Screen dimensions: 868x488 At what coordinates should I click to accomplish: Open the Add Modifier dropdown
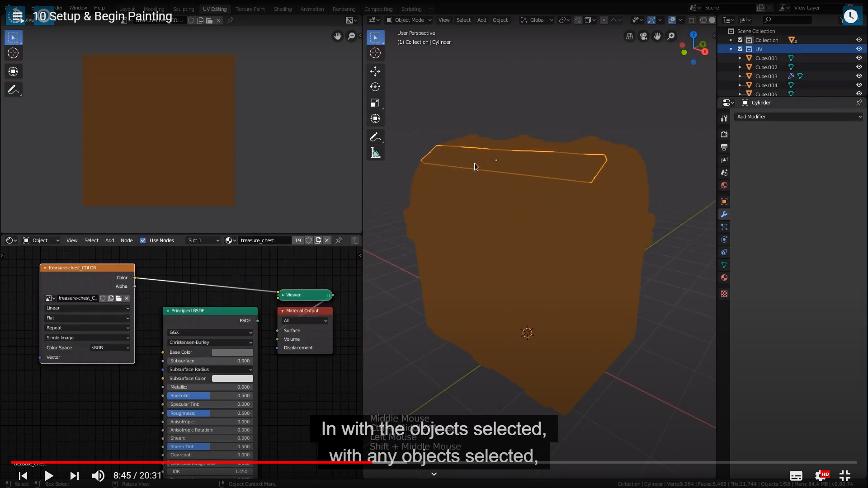tap(799, 117)
